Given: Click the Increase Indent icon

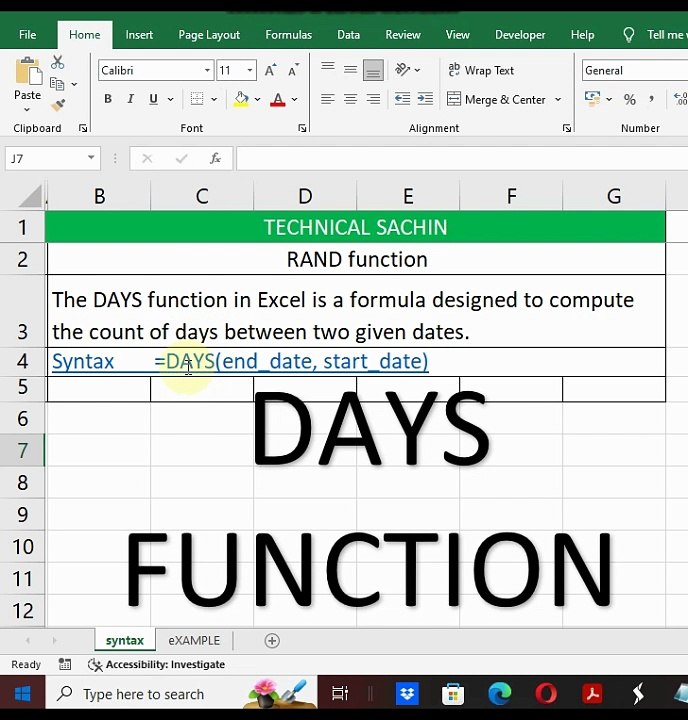Looking at the screenshot, I should click(425, 99).
